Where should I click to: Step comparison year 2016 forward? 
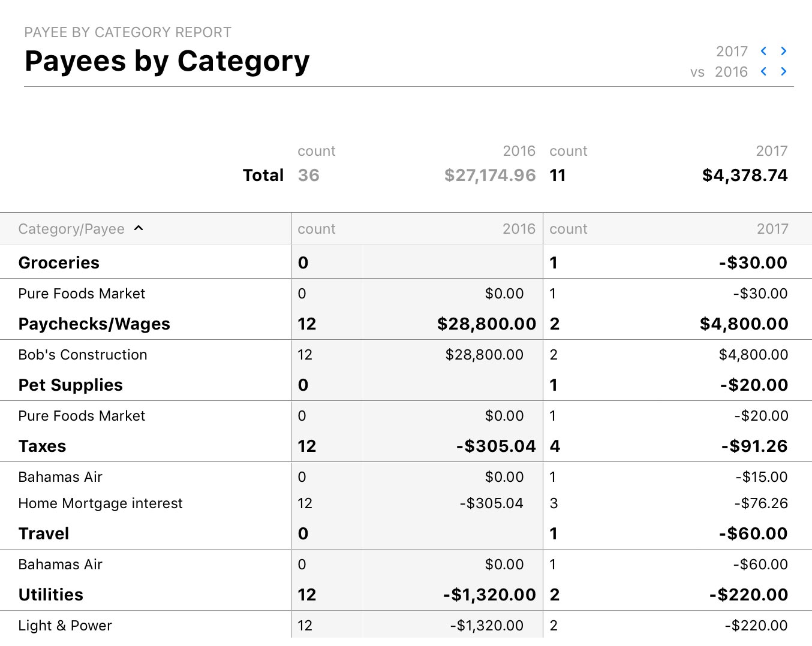click(783, 71)
